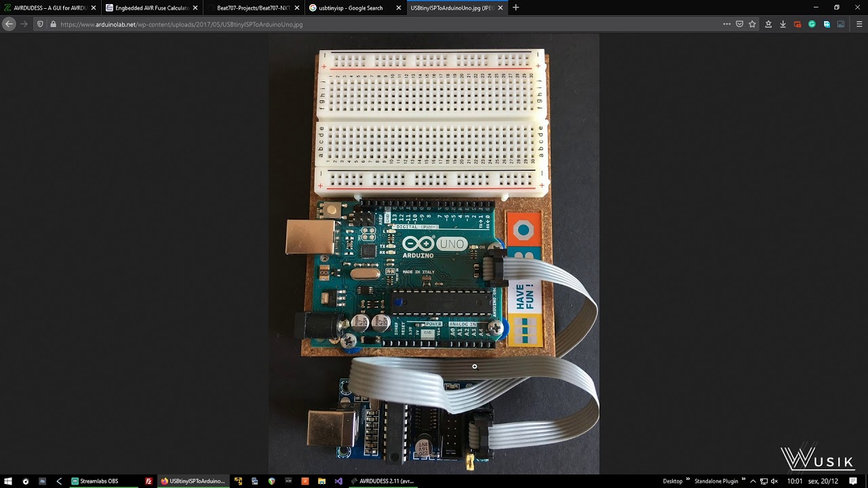Open the Windows notification center
The height and width of the screenshot is (488, 868).
(x=853, y=481)
